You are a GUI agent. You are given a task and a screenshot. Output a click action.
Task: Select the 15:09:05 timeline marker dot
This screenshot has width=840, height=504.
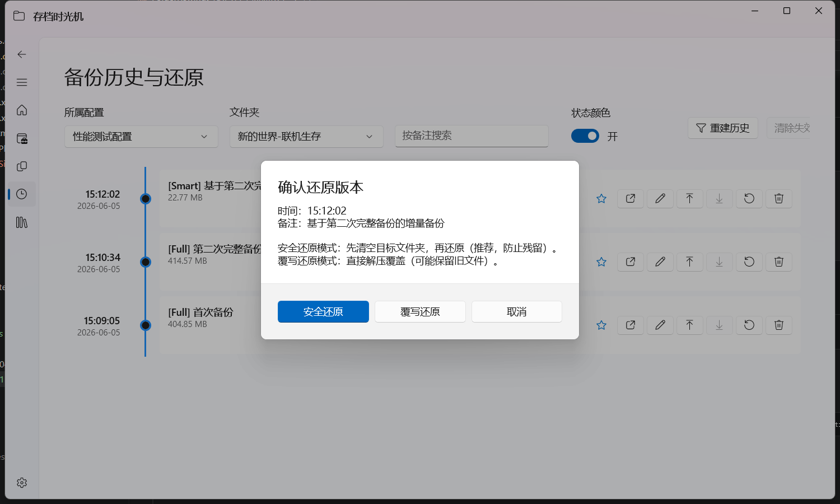[x=146, y=325]
